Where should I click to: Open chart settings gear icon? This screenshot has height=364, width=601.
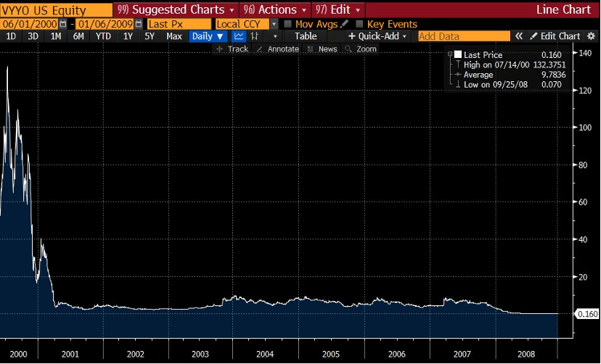click(x=591, y=36)
